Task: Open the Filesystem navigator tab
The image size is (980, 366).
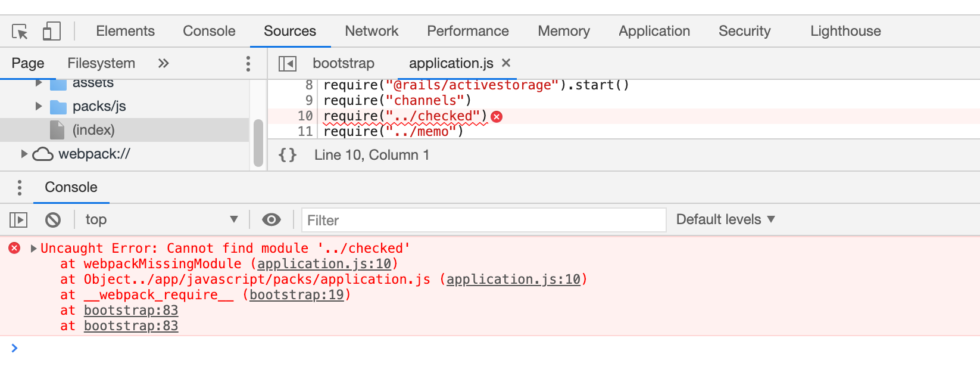Action: [101, 63]
